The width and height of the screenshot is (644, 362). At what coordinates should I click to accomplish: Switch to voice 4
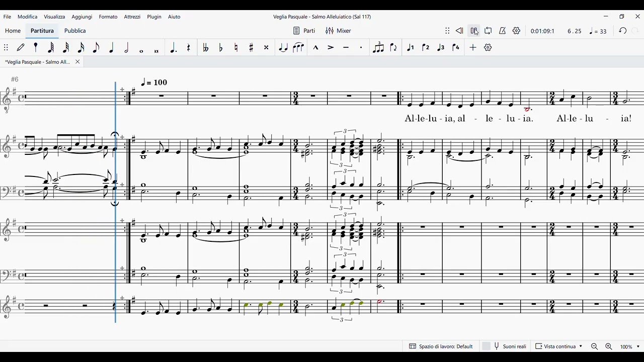456,47
